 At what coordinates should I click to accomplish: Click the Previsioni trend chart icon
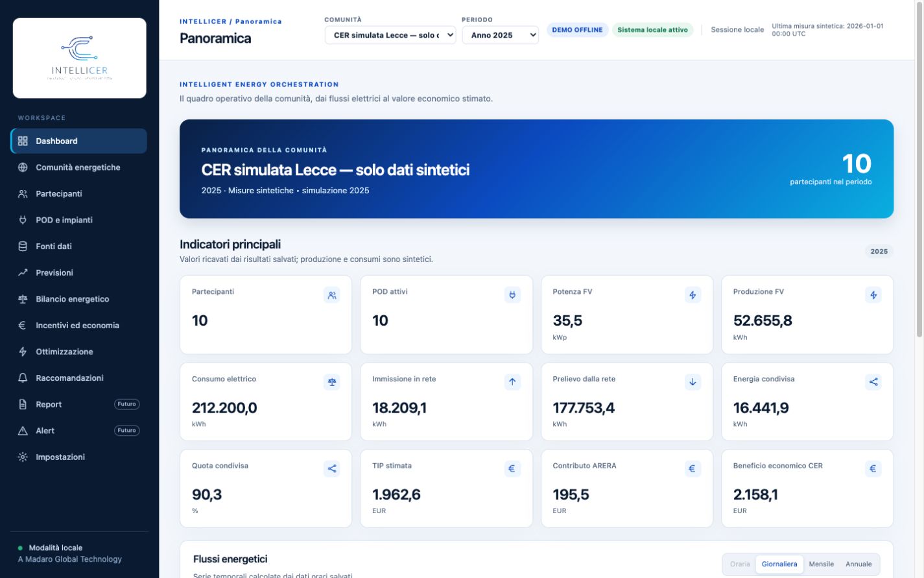23,272
